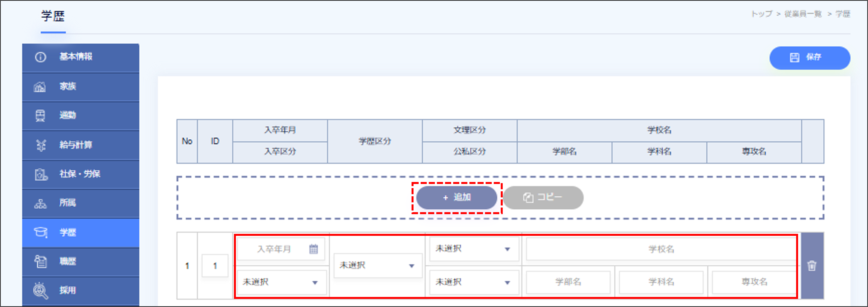Screen dimensions: 868x307
Task: Click row number 1 in No column
Action: point(187,266)
